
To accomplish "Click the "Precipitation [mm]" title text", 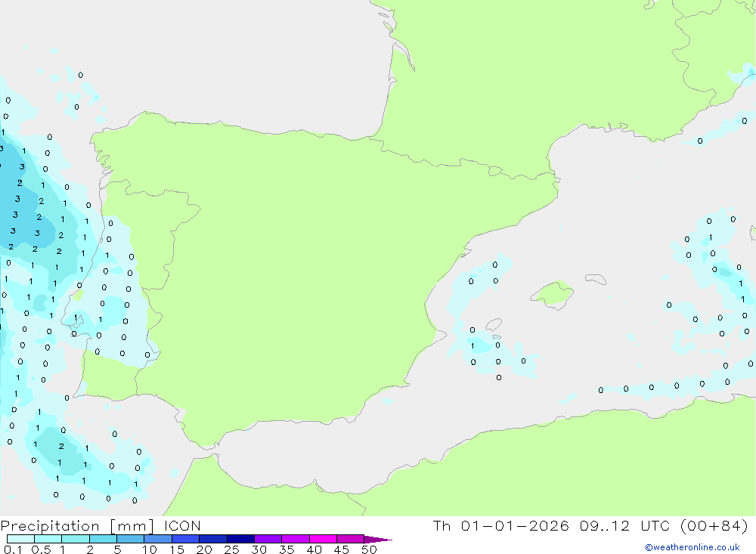I will point(77,526).
